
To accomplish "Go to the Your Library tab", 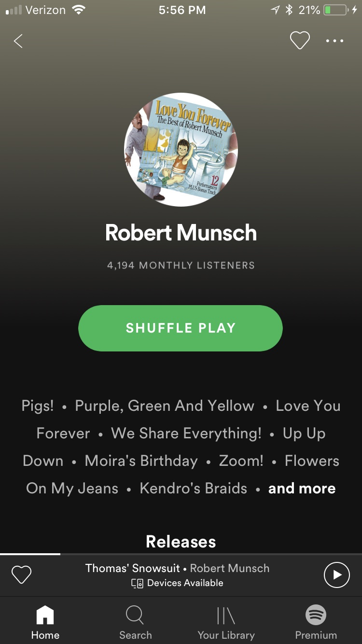I will [x=226, y=623].
